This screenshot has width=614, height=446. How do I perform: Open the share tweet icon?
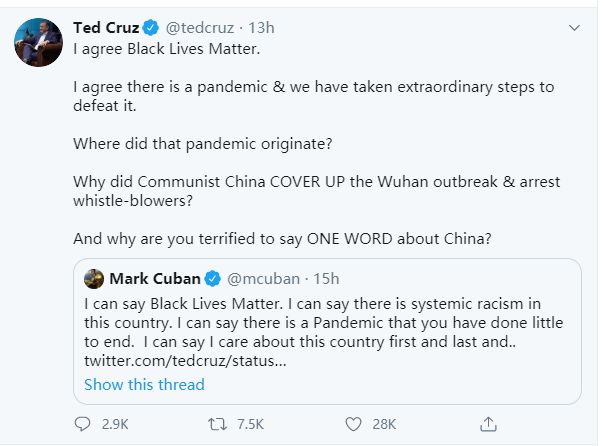(x=488, y=421)
